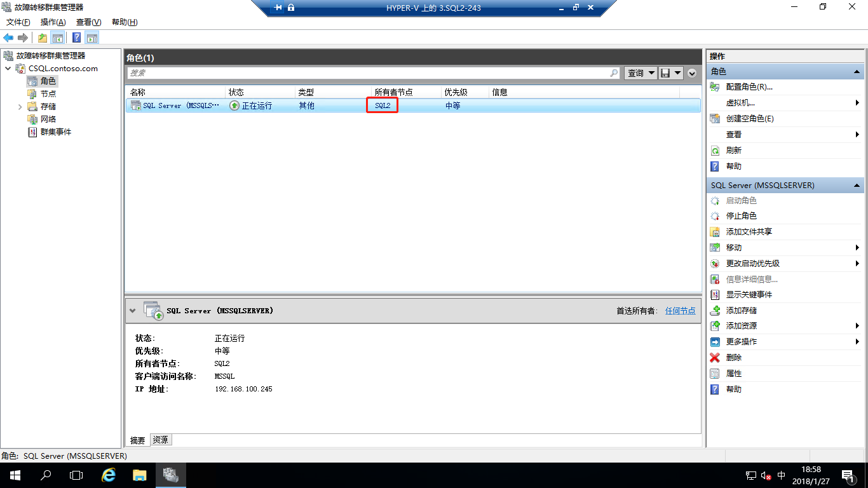Screen dimensions: 868x488
Task: Open taskbar search magnifier
Action: click(46, 475)
